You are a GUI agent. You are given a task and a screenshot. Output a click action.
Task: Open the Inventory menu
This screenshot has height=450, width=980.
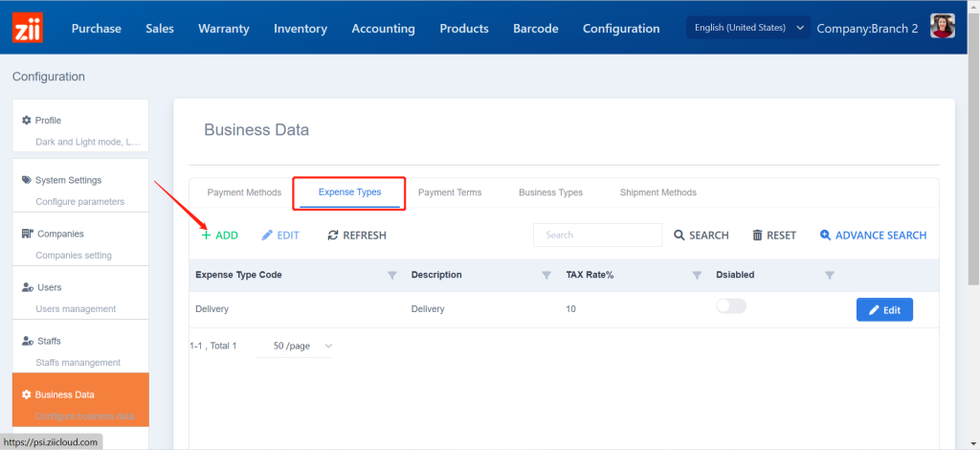[301, 28]
